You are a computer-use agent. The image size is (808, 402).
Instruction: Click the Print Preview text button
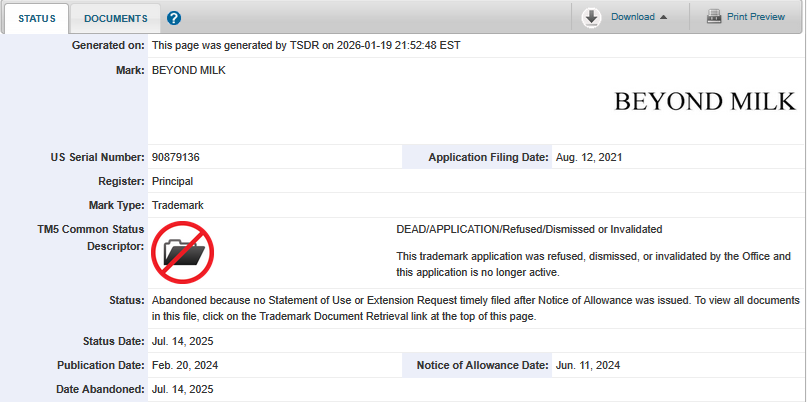[x=756, y=17]
